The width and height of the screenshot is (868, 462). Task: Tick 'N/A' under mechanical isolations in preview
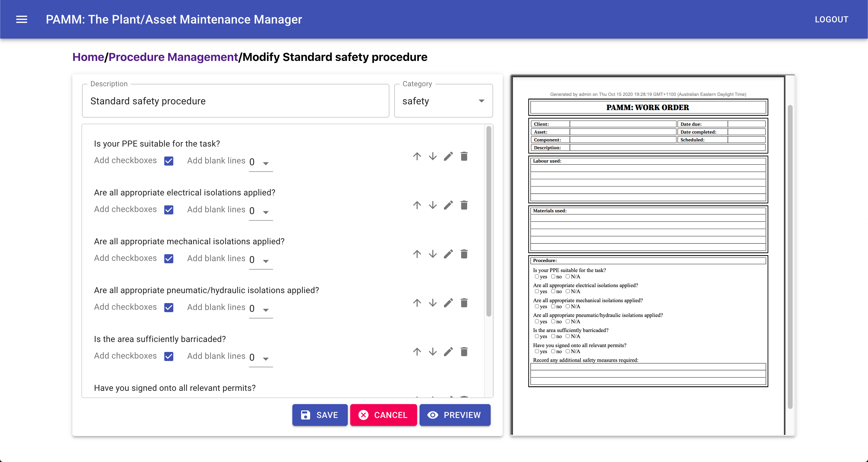pyautogui.click(x=568, y=306)
